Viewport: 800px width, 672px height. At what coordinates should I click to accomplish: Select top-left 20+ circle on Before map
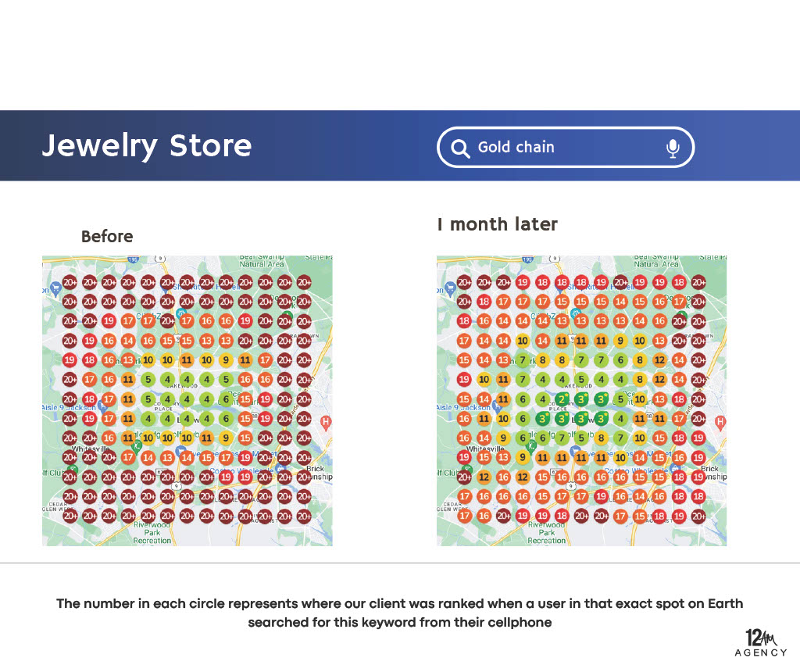(70, 282)
